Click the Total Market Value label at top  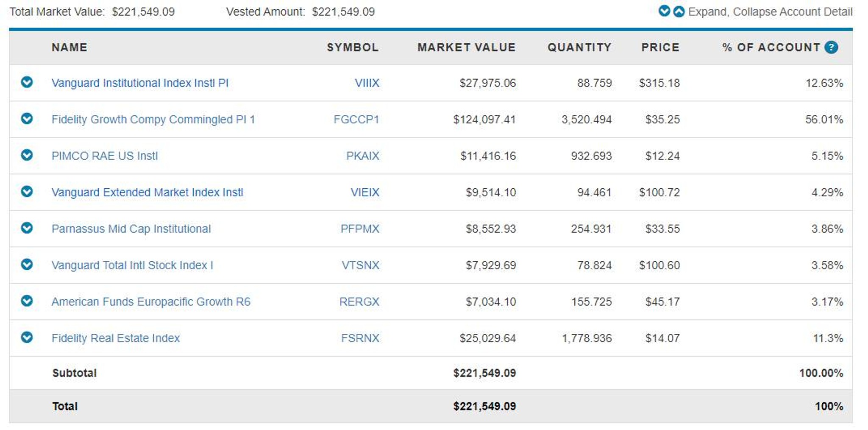[x=57, y=11]
